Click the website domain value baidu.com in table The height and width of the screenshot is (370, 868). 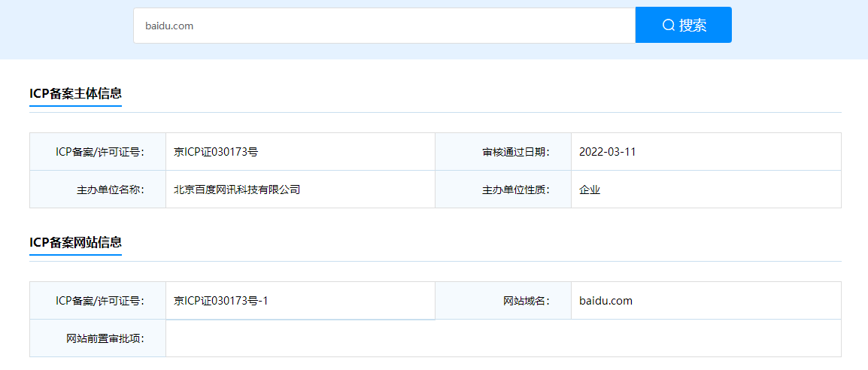(605, 301)
